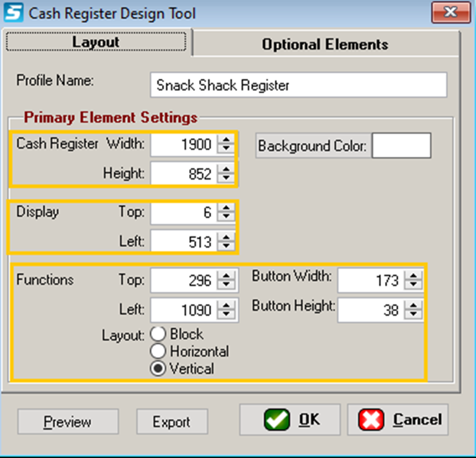
Task: Decrease Display Left value with down arrow
Action: (225, 245)
